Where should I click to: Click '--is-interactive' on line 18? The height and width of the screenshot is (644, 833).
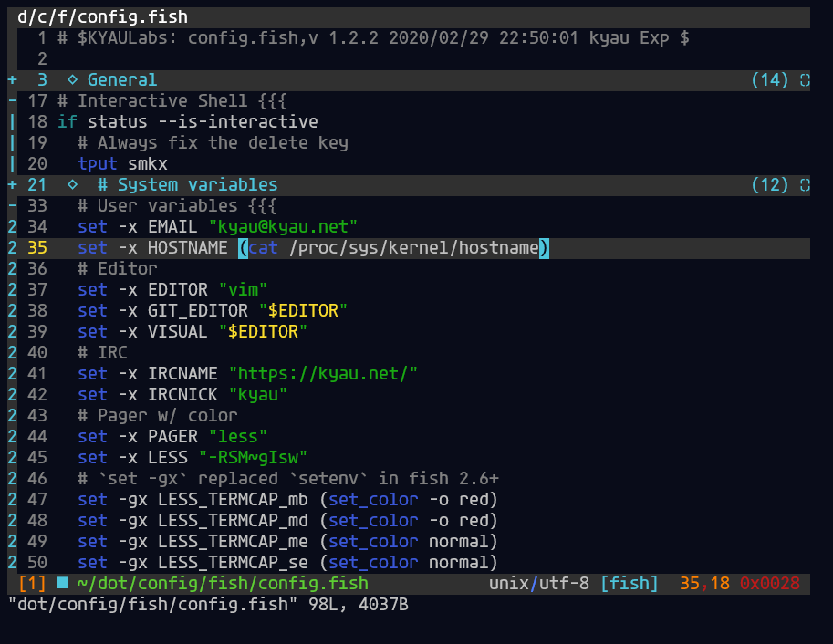238,121
